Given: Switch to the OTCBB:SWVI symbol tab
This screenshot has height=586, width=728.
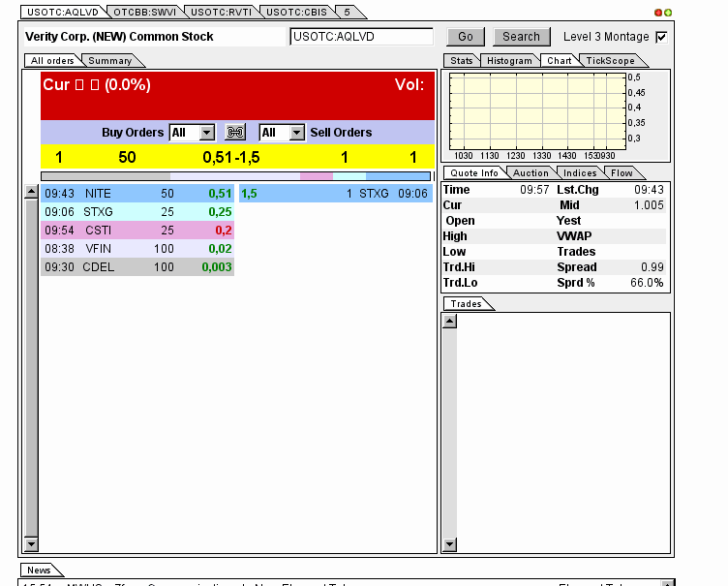Looking at the screenshot, I should pyautogui.click(x=141, y=13).
